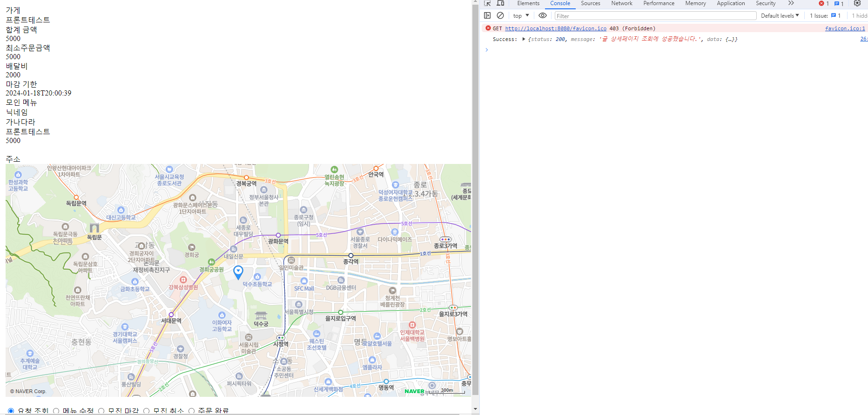Screen dimensions: 868x415
Task: Click the 마감 기한 value 2024-01-18T20:00:39
Action: tap(38, 93)
